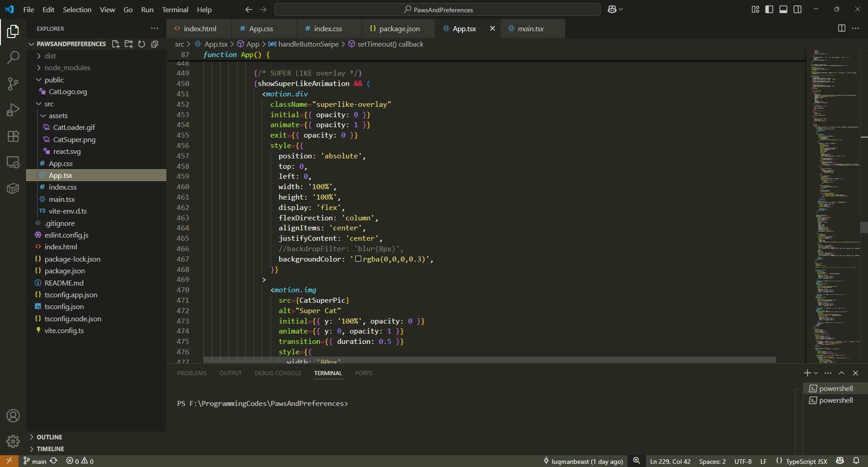Expand the OUTLINE section
The height and width of the screenshot is (467, 868).
point(49,437)
